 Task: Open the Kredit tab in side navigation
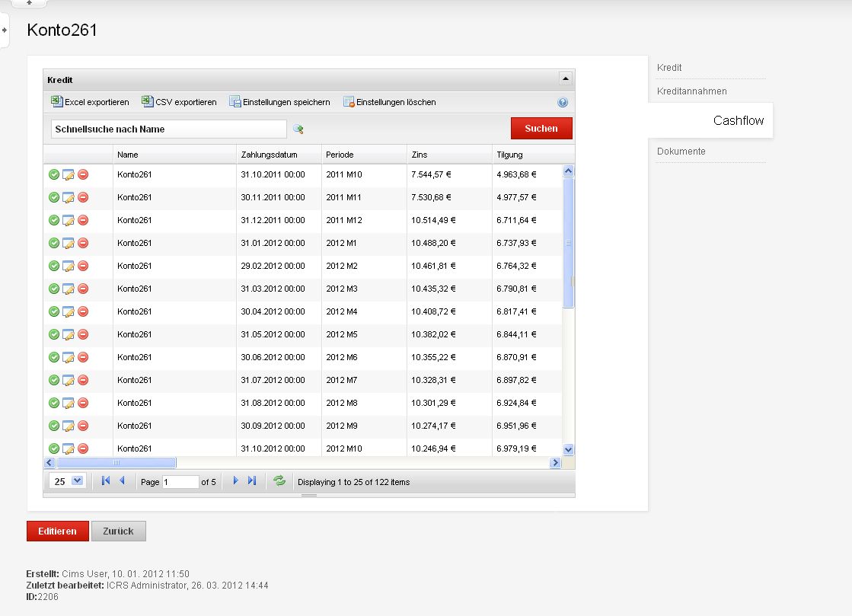(669, 67)
